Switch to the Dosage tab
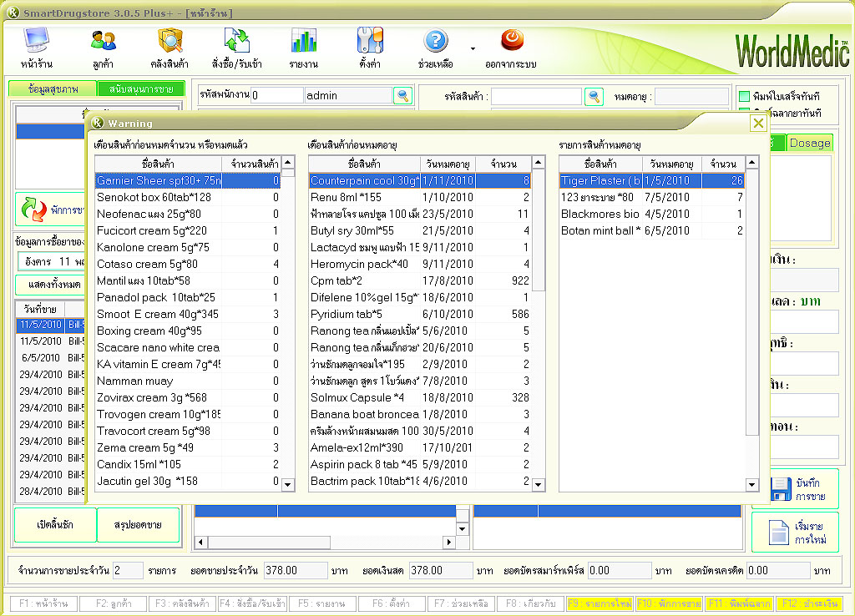This screenshot has height=616, width=855. pyautogui.click(x=810, y=143)
